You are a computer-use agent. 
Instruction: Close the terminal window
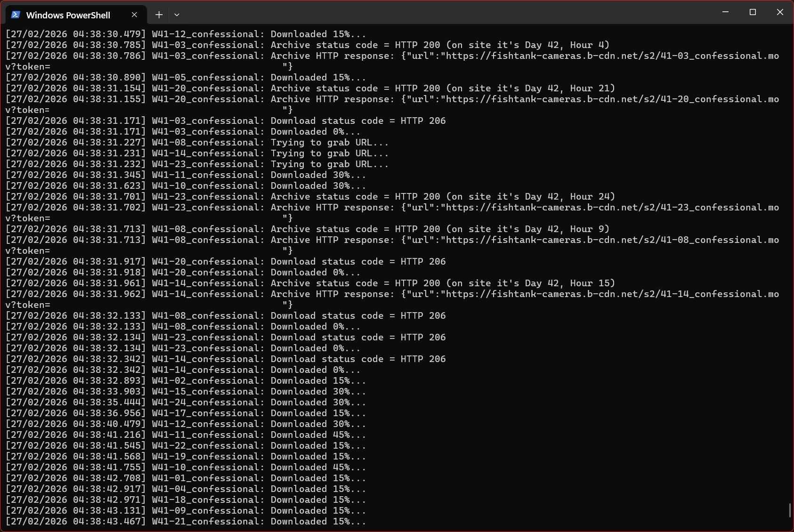pos(780,12)
